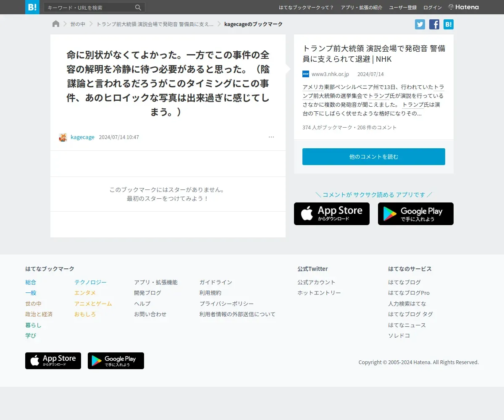Screen dimensions: 504x420
Task: Share this bookmark on Twitter
Action: 420,24
